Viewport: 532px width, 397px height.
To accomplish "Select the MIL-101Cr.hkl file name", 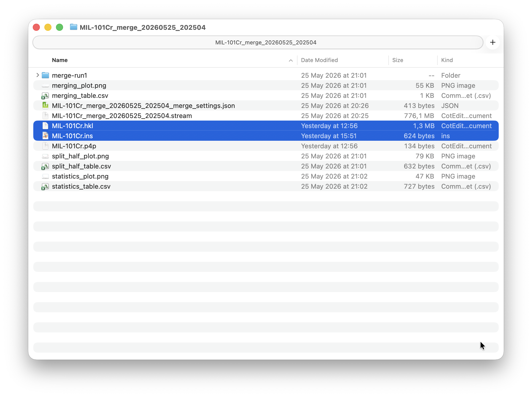I will [72, 126].
